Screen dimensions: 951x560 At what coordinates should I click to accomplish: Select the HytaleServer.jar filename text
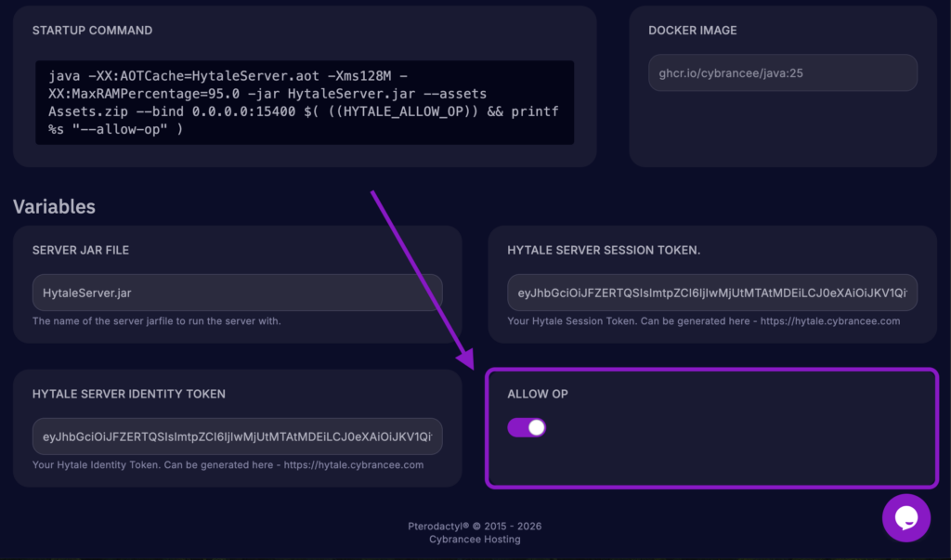pos(88,293)
